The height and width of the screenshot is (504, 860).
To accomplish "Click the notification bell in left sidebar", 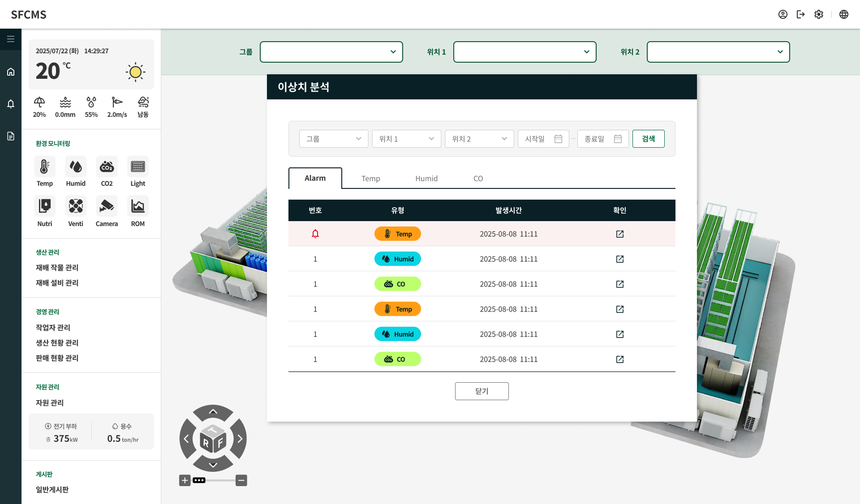I will 11,104.
